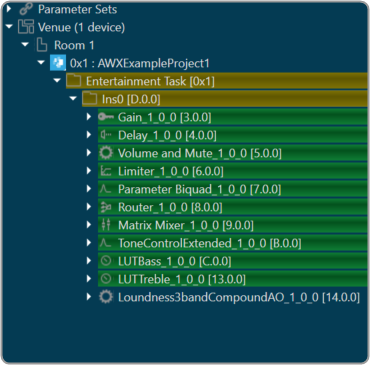
Task: Select Gain_1_0_0 [3.0.0] label
Action: pyautogui.click(x=165, y=117)
